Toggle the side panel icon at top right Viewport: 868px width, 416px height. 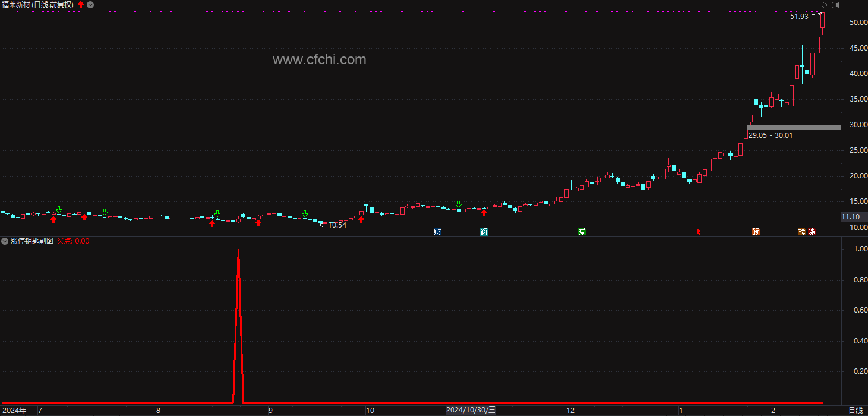click(x=835, y=5)
